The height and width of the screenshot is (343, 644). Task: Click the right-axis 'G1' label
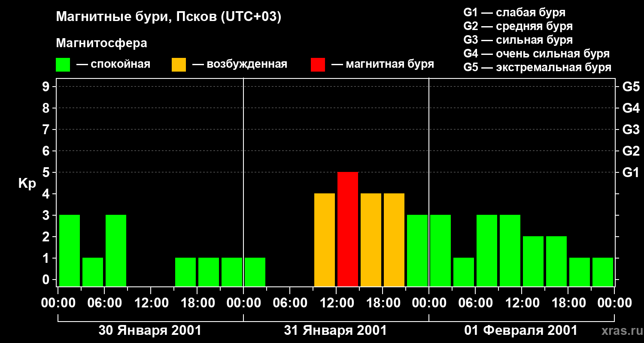click(x=631, y=172)
